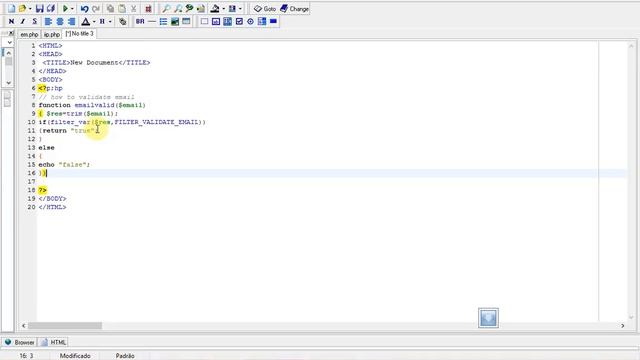Viewport: 640px width, 360px height.
Task: Align text center
Action: click(60, 21)
